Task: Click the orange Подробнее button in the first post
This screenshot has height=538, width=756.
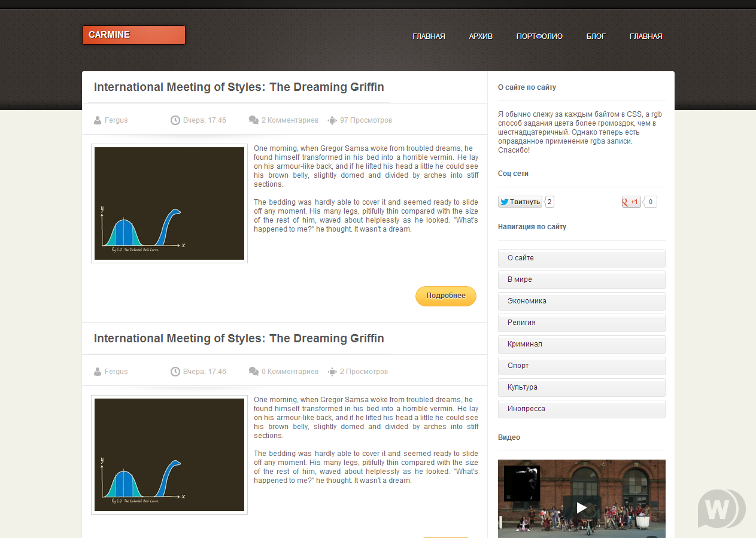Action: point(446,296)
